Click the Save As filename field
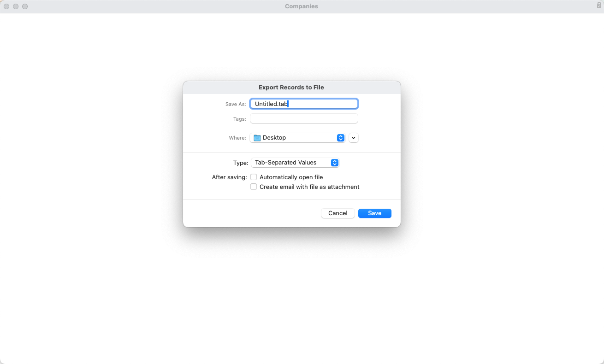 [x=304, y=104]
